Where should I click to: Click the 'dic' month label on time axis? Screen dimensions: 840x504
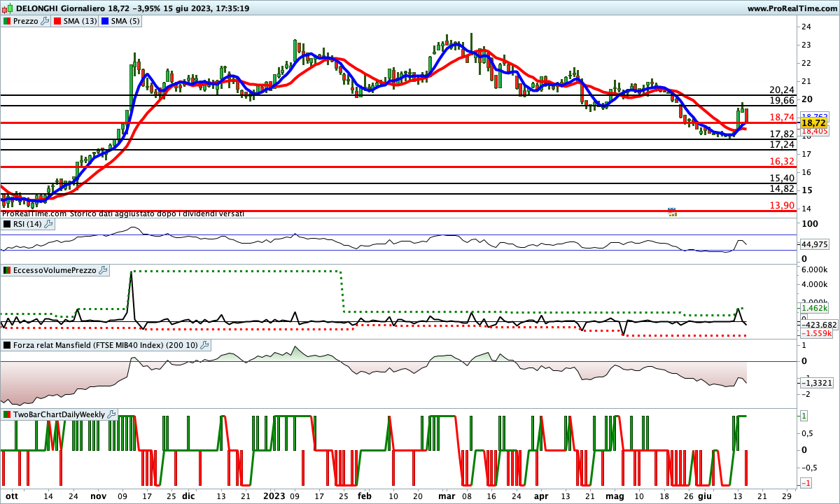pos(188,496)
